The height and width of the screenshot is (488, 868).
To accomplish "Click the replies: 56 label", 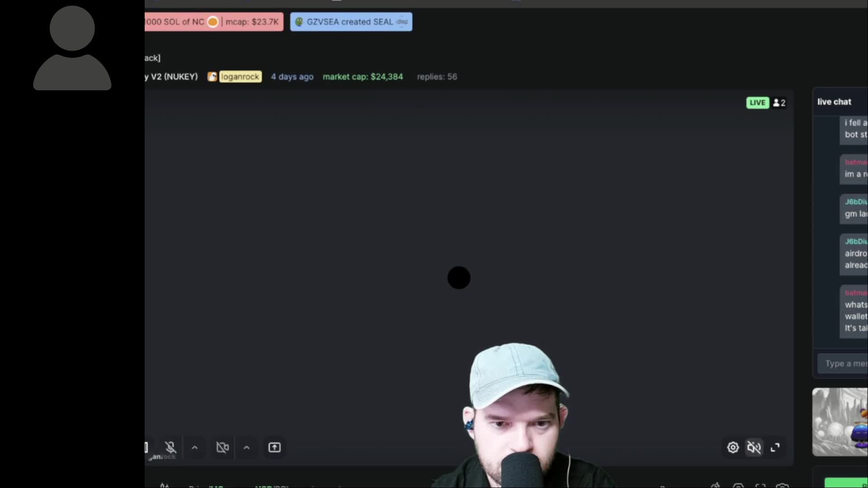I will click(x=437, y=77).
